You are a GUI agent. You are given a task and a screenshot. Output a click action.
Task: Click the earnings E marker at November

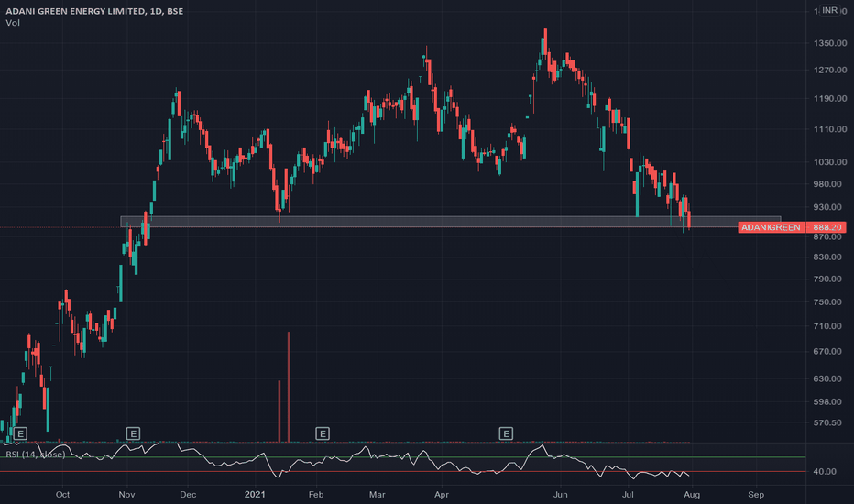[133, 433]
